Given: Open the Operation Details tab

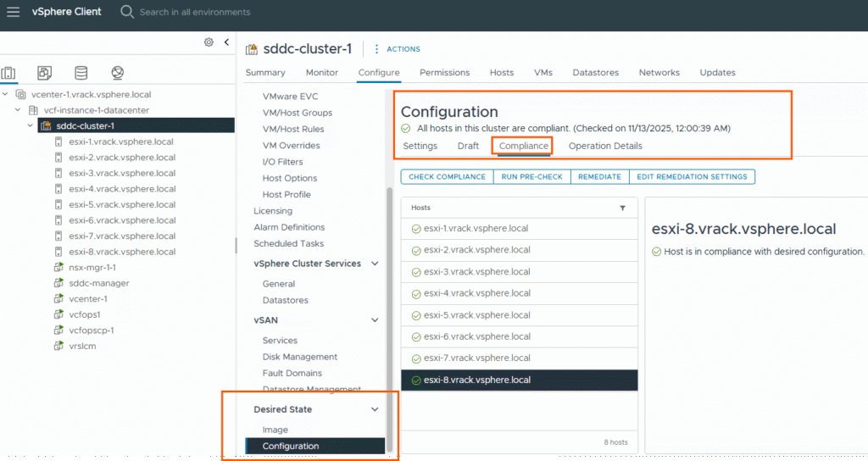Looking at the screenshot, I should [x=604, y=146].
